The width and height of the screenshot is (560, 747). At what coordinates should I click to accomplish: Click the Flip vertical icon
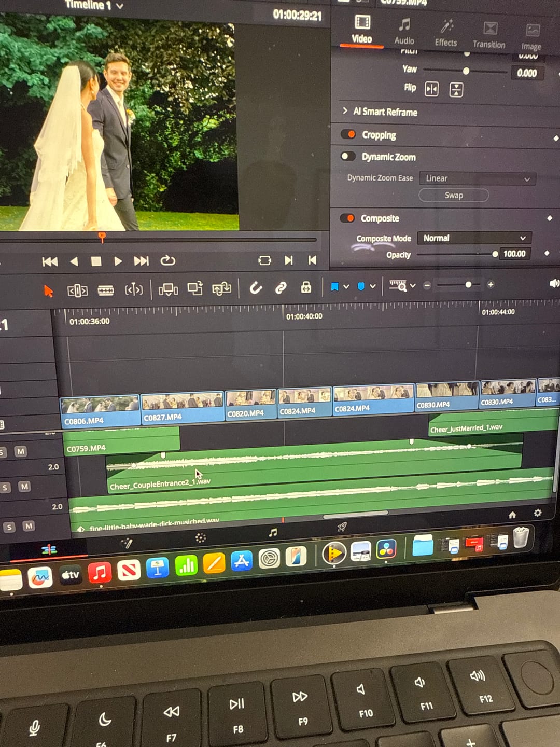click(456, 89)
